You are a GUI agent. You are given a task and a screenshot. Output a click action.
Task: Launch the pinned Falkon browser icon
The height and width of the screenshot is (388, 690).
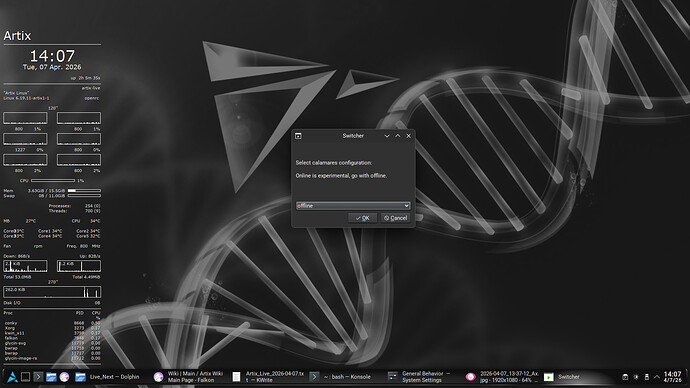tap(64, 377)
